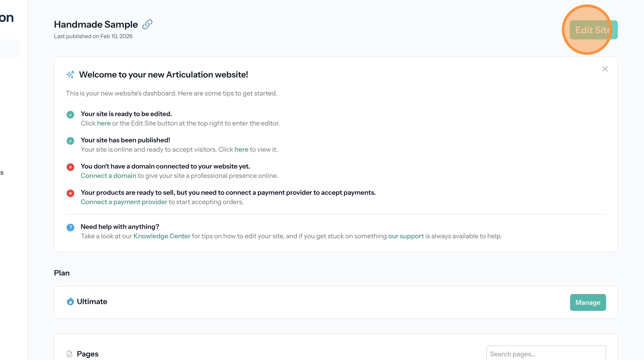
Task: Click the Edit Site button
Action: pos(593,30)
